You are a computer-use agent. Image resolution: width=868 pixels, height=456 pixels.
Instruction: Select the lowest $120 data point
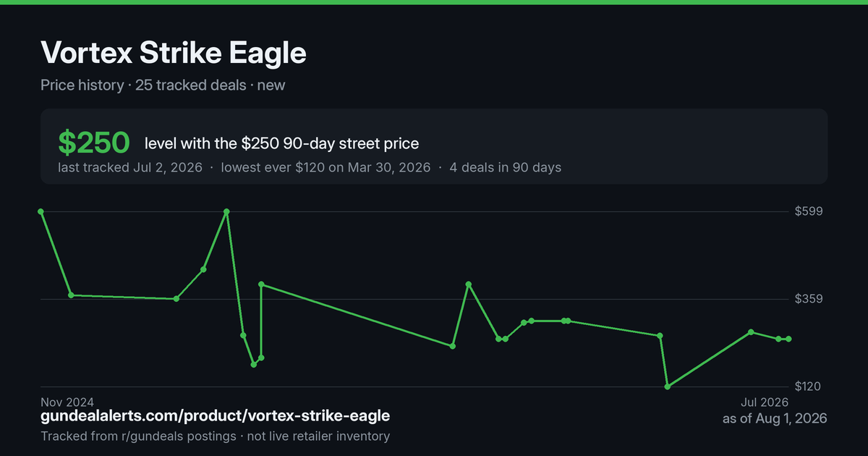(668, 387)
